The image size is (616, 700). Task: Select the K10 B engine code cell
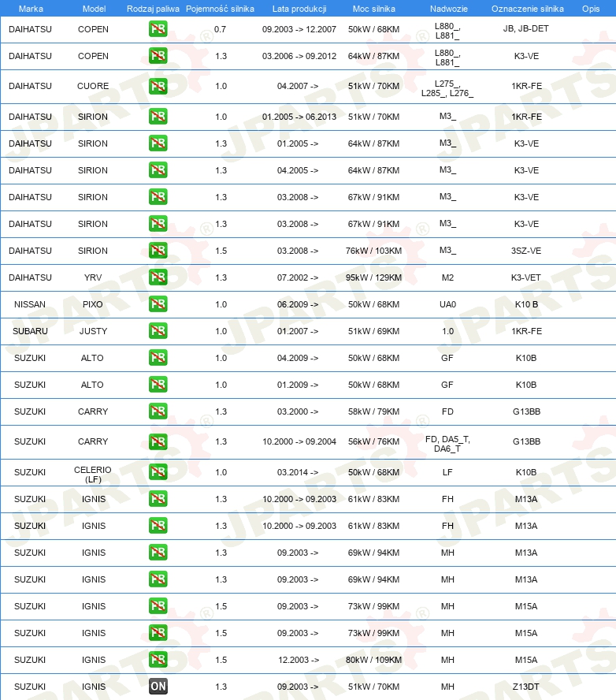(526, 304)
